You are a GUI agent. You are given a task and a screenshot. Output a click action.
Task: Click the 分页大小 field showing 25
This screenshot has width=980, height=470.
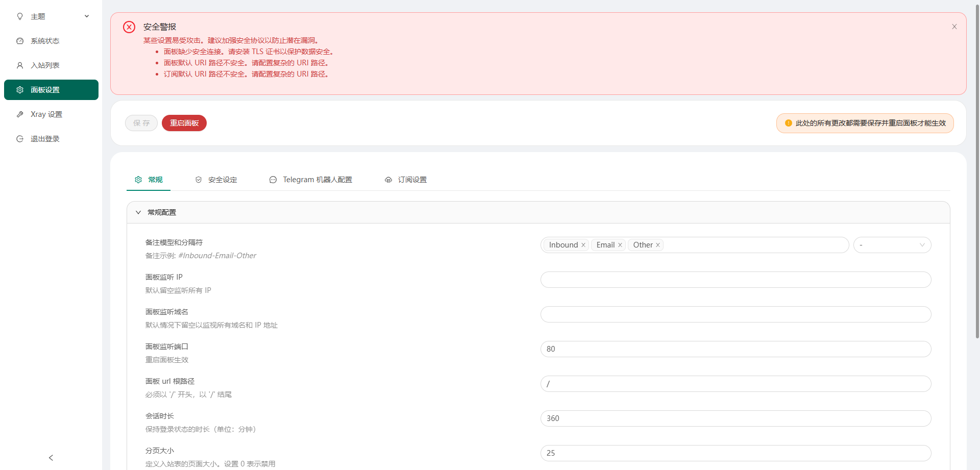[x=736, y=453]
